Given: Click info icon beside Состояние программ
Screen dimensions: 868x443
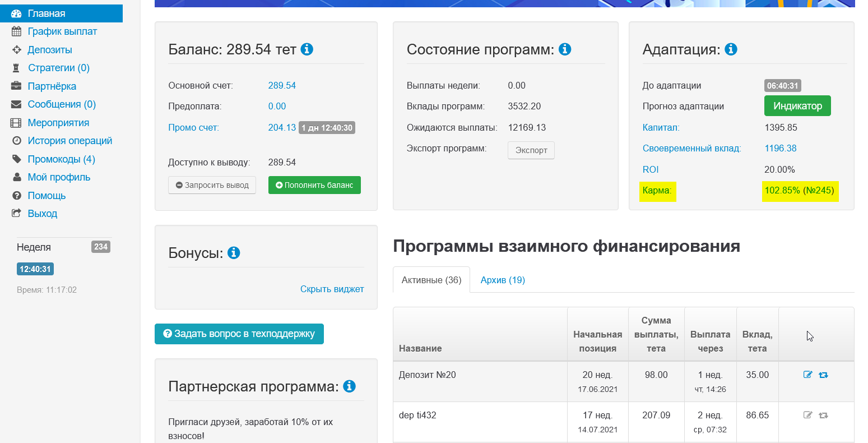Looking at the screenshot, I should point(565,49).
